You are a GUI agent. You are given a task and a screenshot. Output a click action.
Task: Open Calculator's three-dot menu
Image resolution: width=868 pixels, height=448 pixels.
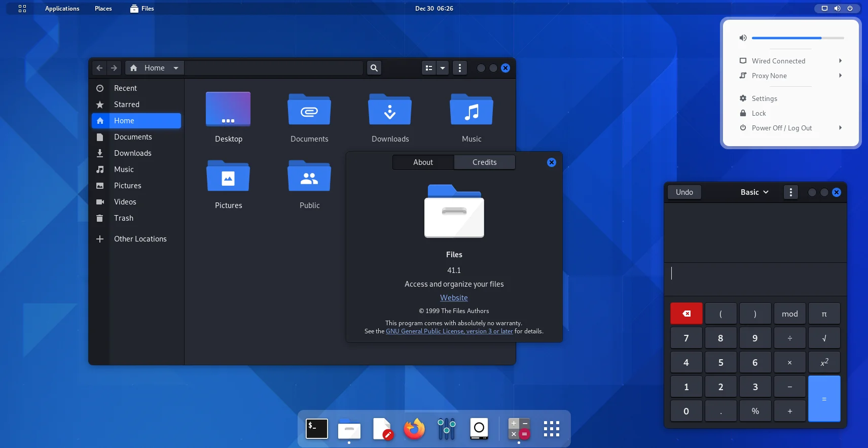[791, 192]
